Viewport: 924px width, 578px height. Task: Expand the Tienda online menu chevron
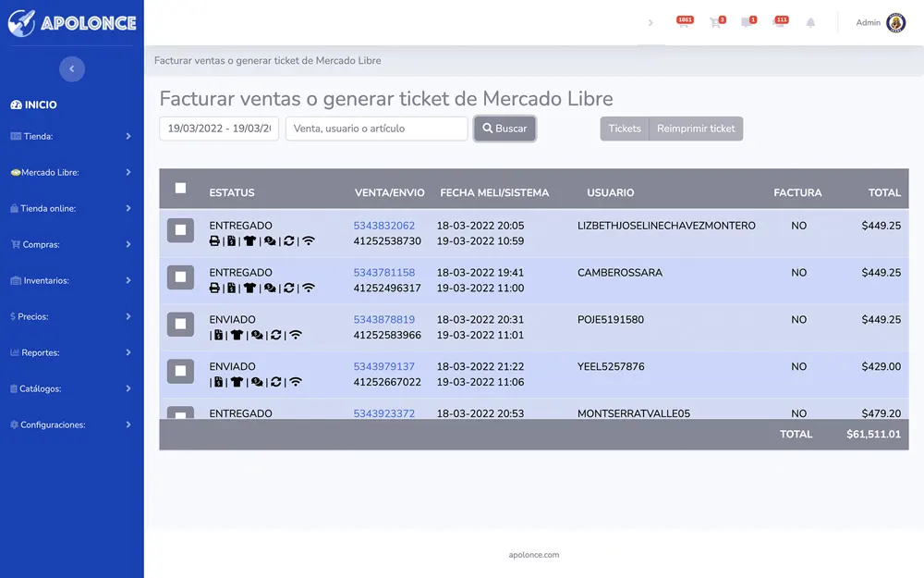(x=128, y=208)
